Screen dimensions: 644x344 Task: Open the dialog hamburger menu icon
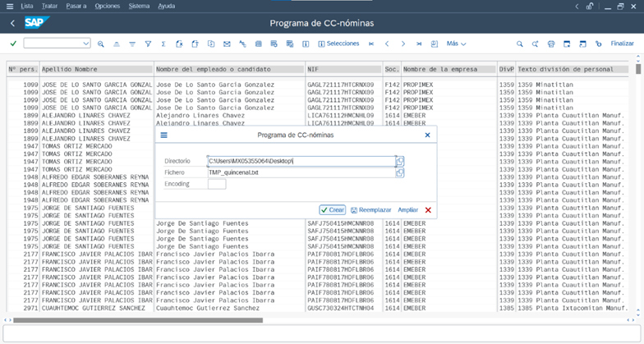(x=163, y=135)
